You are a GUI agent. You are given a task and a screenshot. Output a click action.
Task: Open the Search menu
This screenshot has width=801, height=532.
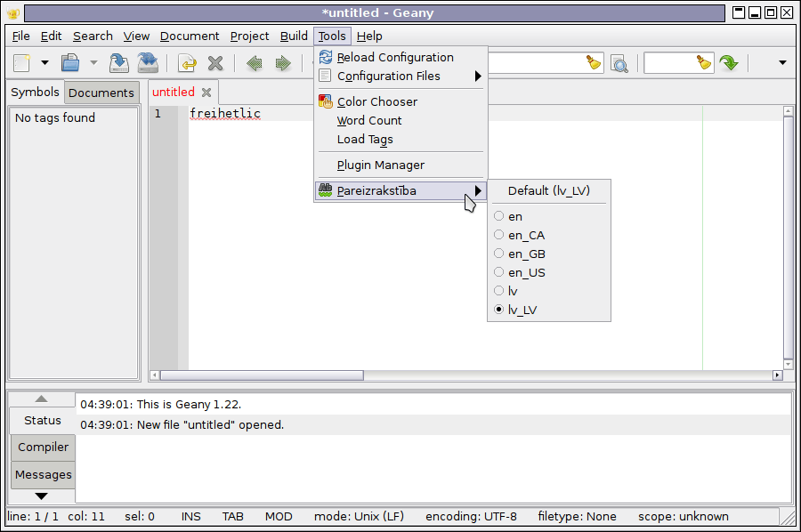93,36
